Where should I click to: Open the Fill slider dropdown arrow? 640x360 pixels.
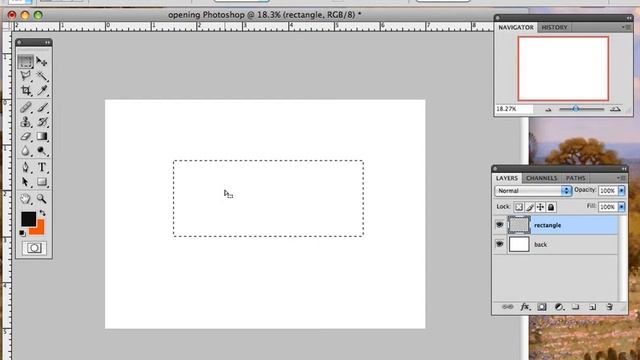coord(622,207)
